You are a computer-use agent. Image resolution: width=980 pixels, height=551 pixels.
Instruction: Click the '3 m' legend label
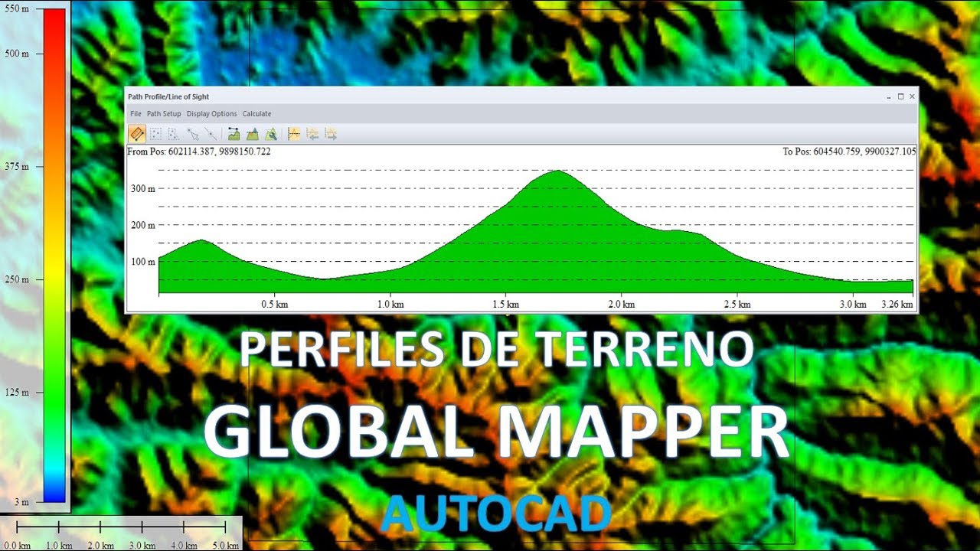point(22,502)
